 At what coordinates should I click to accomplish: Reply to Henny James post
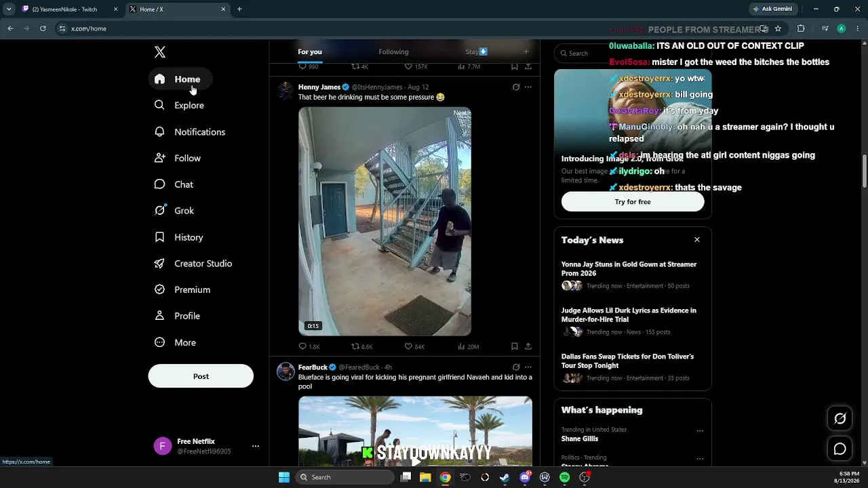pyautogui.click(x=309, y=346)
